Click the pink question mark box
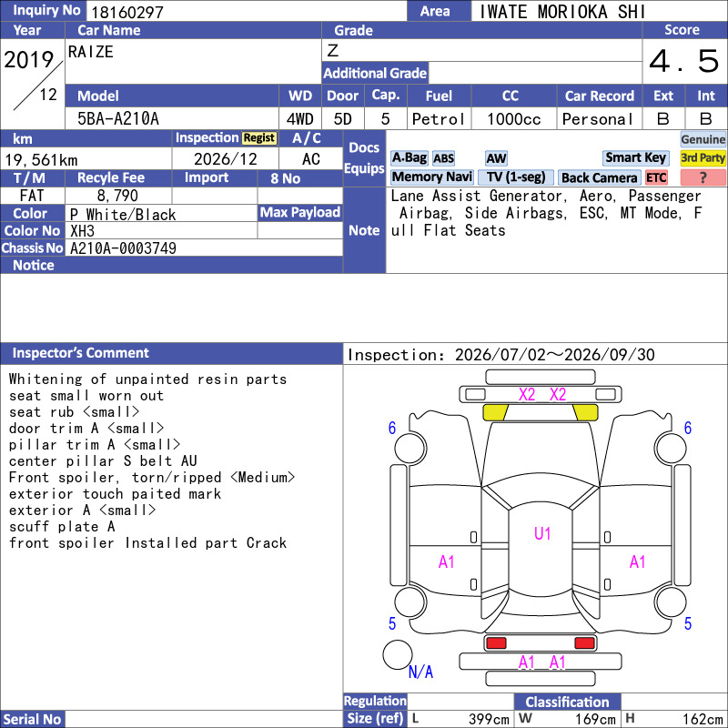The image size is (728, 728). 703,177
